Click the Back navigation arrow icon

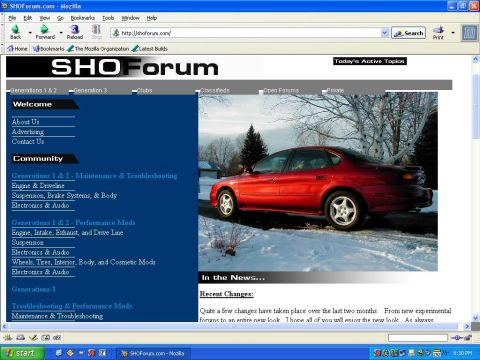15,29
